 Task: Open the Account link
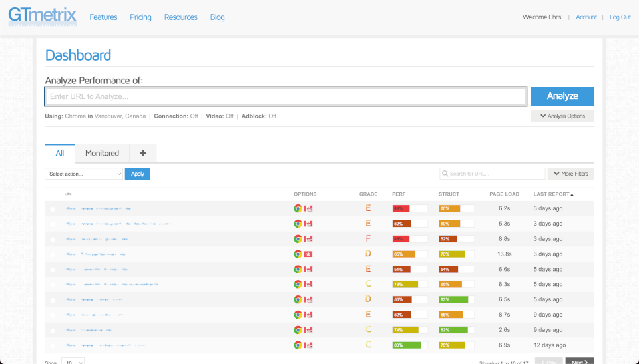pyautogui.click(x=586, y=17)
